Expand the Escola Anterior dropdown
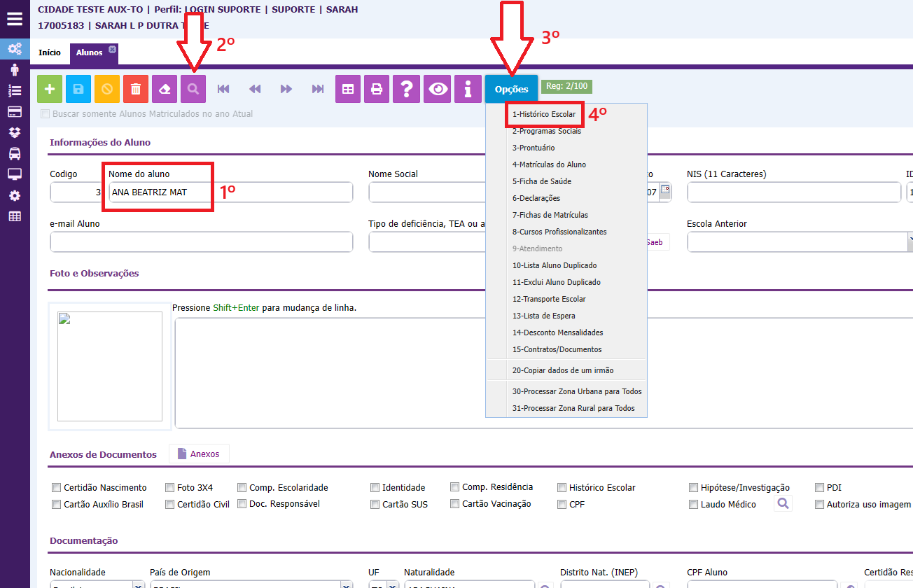This screenshot has height=588, width=913. tap(909, 242)
